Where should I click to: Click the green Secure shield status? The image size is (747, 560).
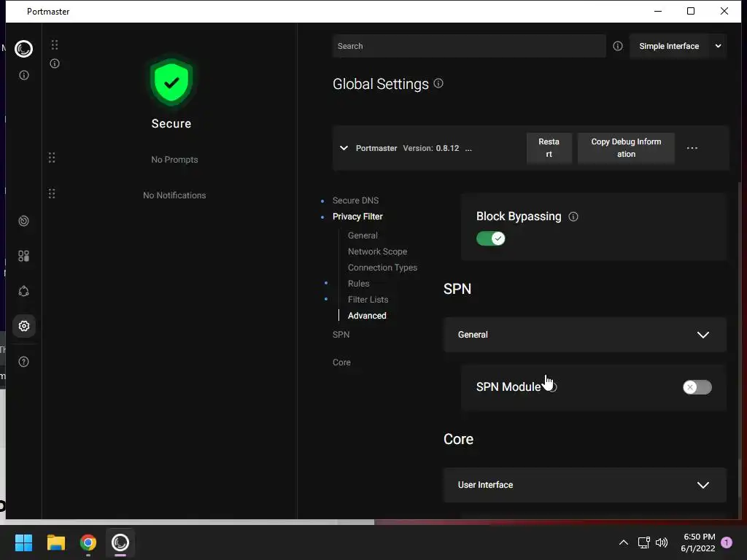point(171,82)
